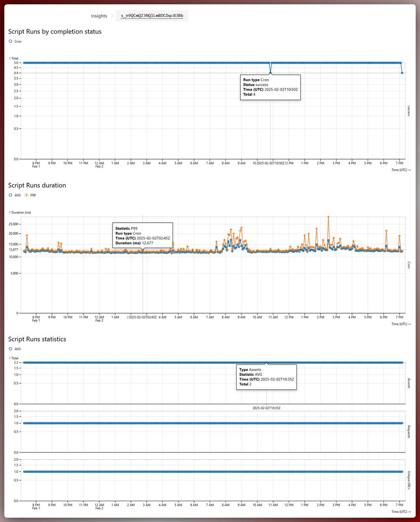The width and height of the screenshot is (420, 522).
Task: Click the '25,000' y-axis label
Action: pyautogui.click(x=13, y=224)
